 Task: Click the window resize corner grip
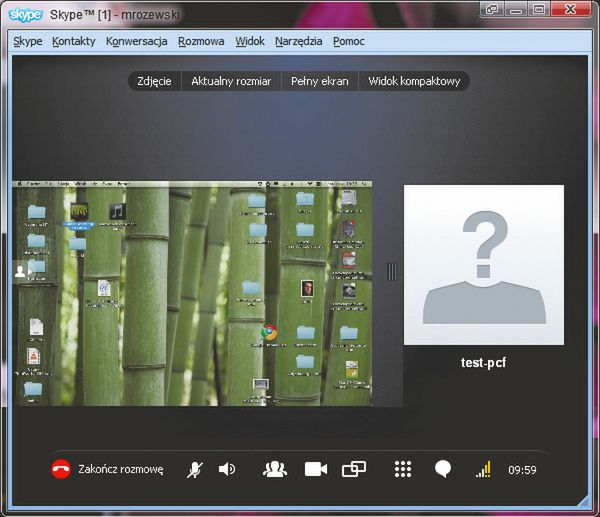pos(582,501)
